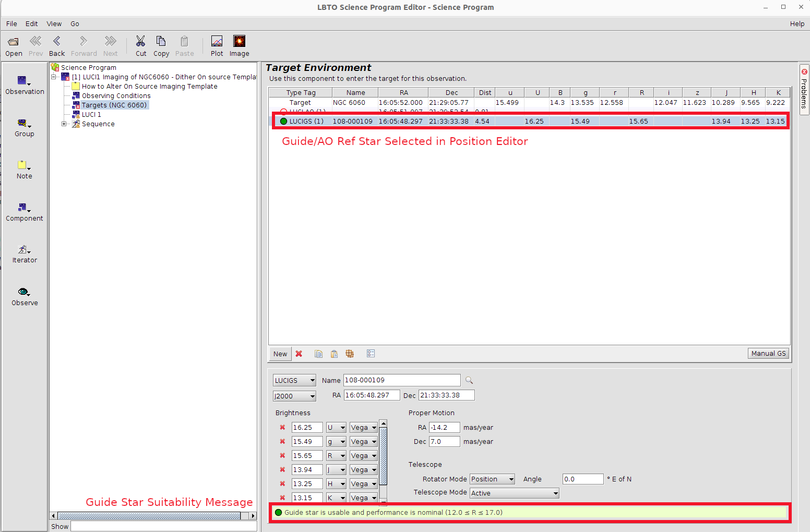The width and height of the screenshot is (810, 532).
Task: Click the New target button
Action: (x=280, y=354)
